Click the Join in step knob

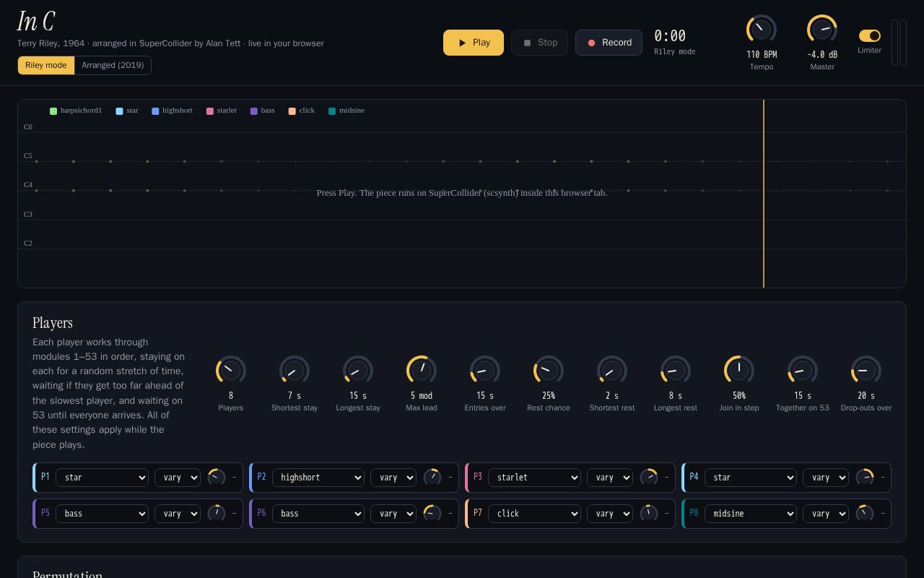pos(739,371)
